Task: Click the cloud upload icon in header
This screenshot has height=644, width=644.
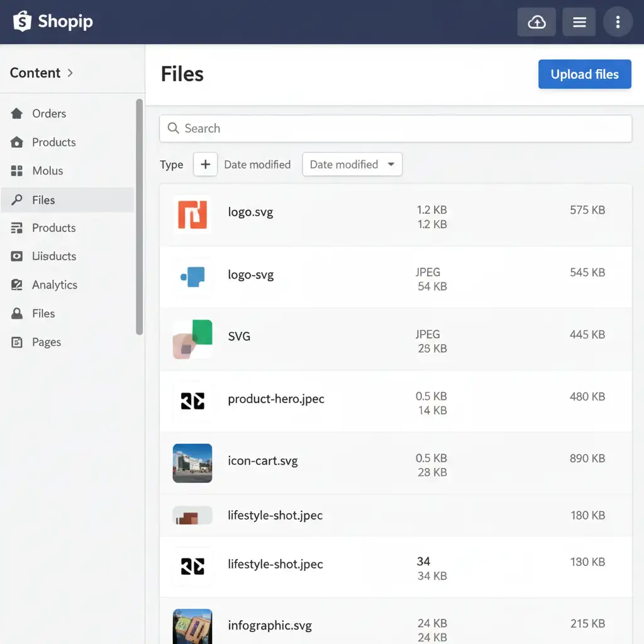Action: coord(536,23)
